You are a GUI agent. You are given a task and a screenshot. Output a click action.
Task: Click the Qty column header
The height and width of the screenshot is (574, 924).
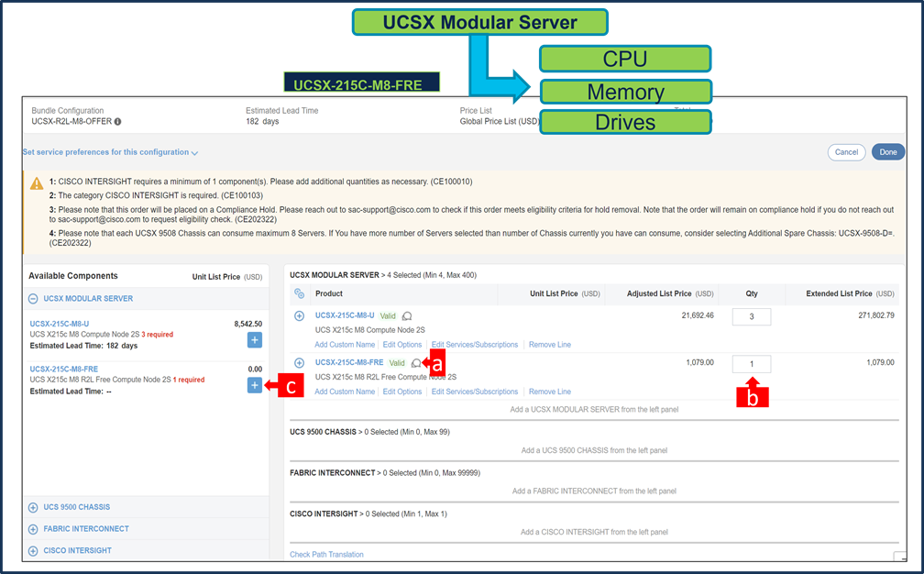coord(752,293)
